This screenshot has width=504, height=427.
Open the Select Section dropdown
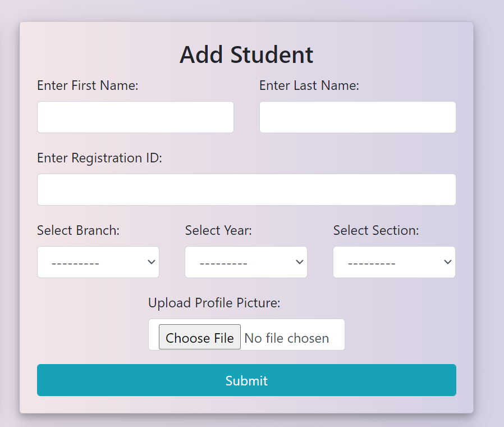click(x=394, y=262)
